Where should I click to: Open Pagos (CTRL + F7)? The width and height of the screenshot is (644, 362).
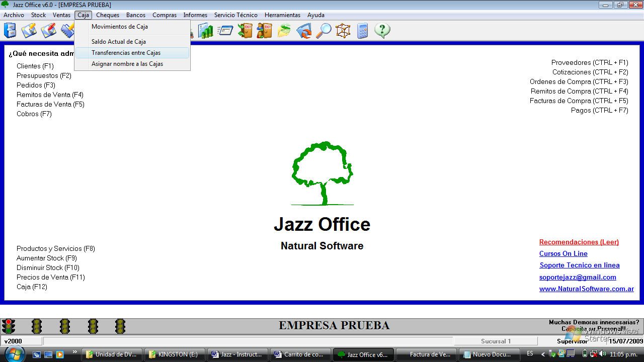pos(600,110)
